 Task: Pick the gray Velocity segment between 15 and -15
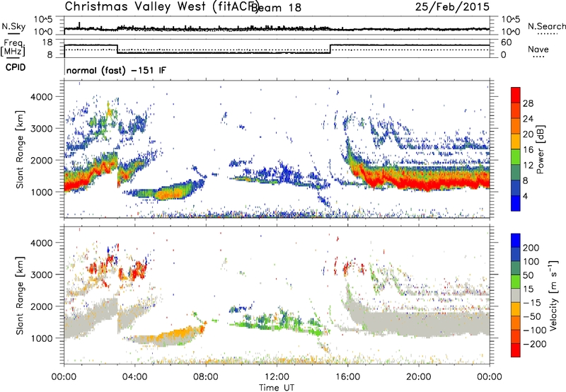point(516,295)
